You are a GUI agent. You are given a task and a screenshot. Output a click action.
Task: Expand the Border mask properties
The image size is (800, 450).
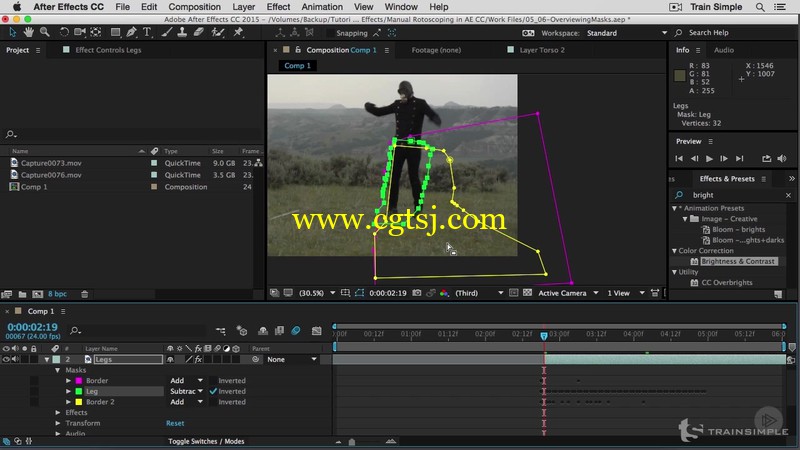point(68,381)
